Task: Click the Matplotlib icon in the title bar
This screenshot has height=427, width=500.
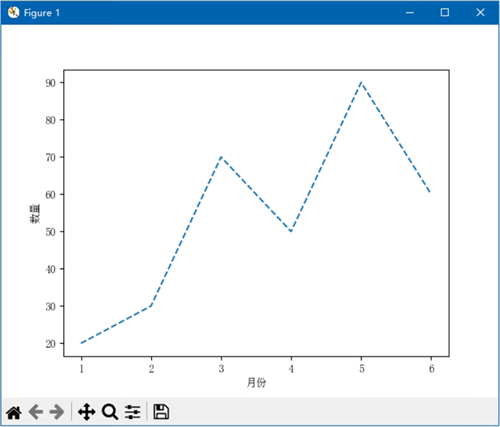Action: (x=14, y=13)
